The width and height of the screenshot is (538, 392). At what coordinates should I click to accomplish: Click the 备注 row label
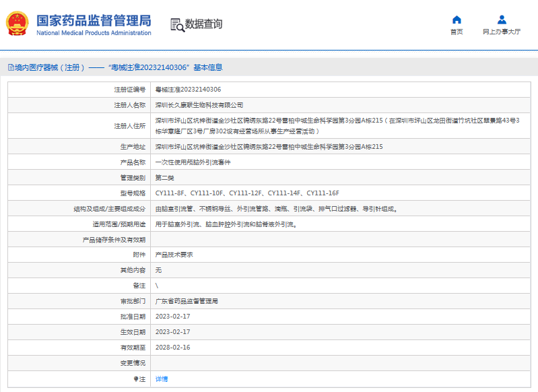139,286
